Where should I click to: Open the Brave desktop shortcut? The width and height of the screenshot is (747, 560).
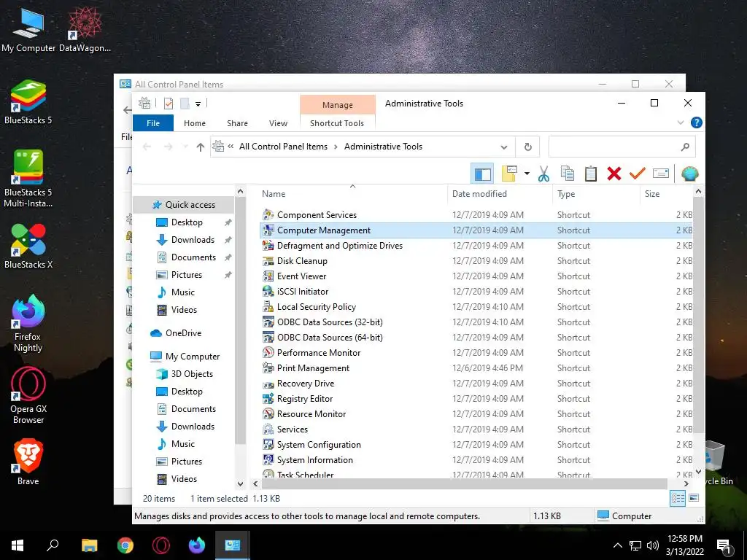pyautogui.click(x=28, y=462)
